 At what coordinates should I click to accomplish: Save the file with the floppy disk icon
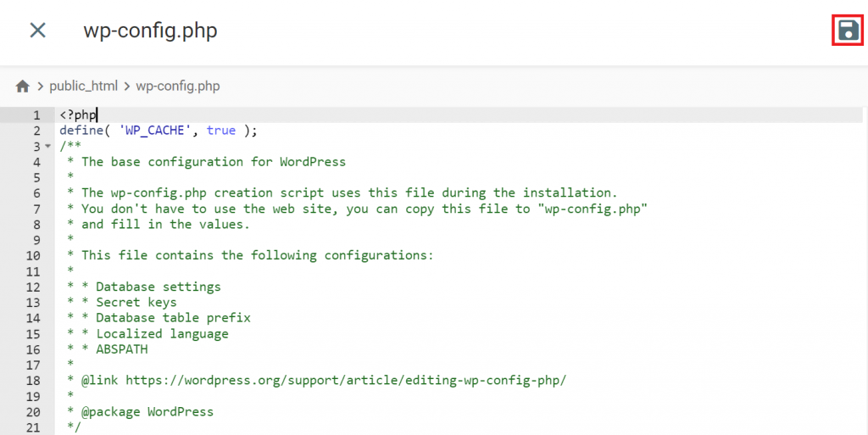click(847, 31)
